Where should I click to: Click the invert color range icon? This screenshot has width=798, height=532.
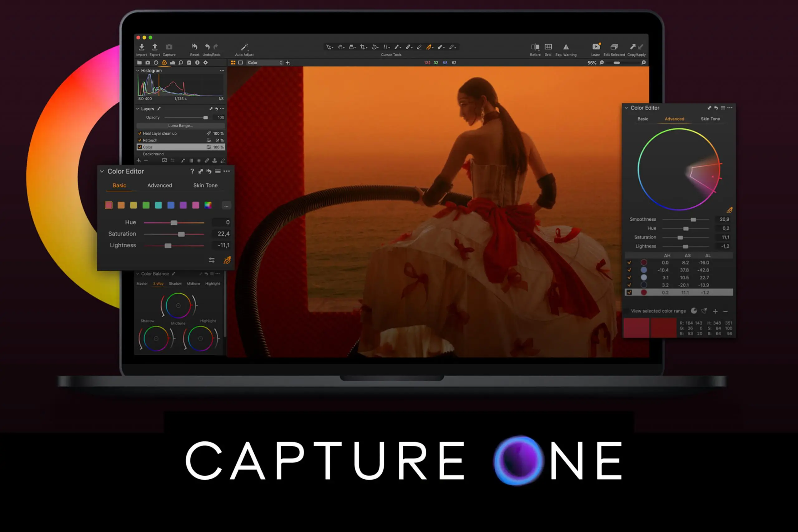[x=694, y=311]
